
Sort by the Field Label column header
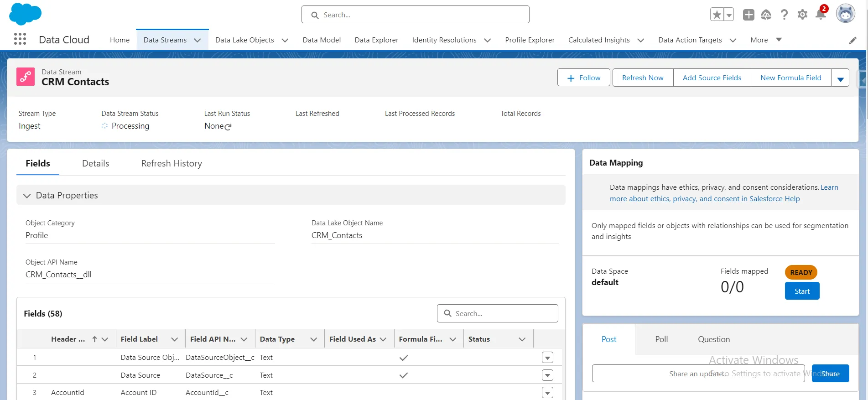(140, 339)
